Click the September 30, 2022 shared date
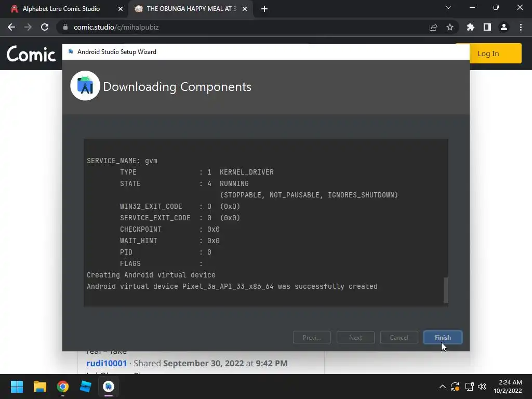This screenshot has width=532, height=399. point(204,363)
